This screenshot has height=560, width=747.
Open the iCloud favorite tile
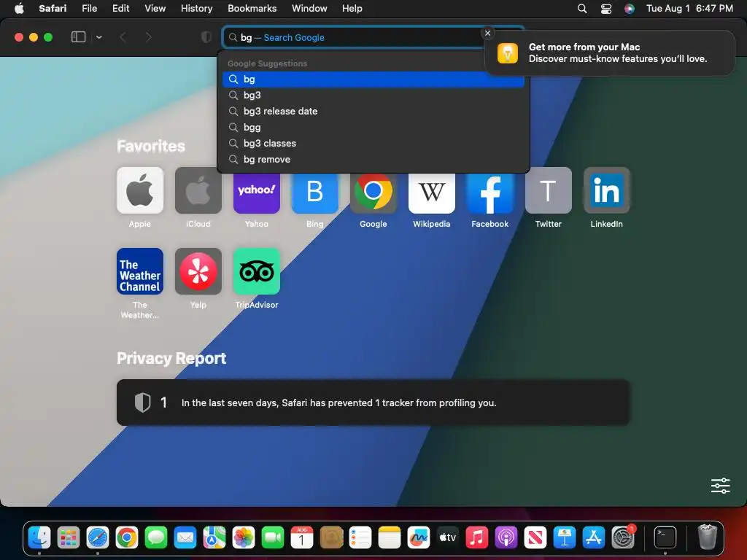198,190
